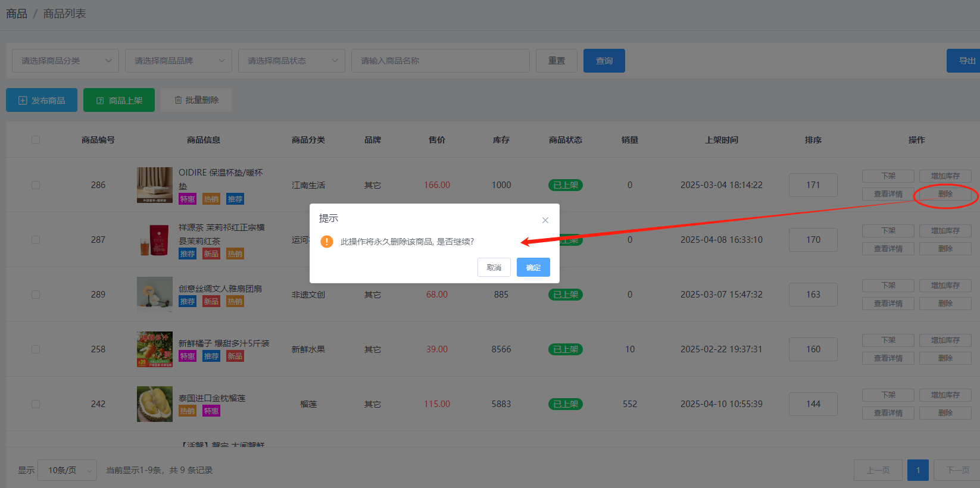Toggle the select-all checkbox in table header

[36, 140]
